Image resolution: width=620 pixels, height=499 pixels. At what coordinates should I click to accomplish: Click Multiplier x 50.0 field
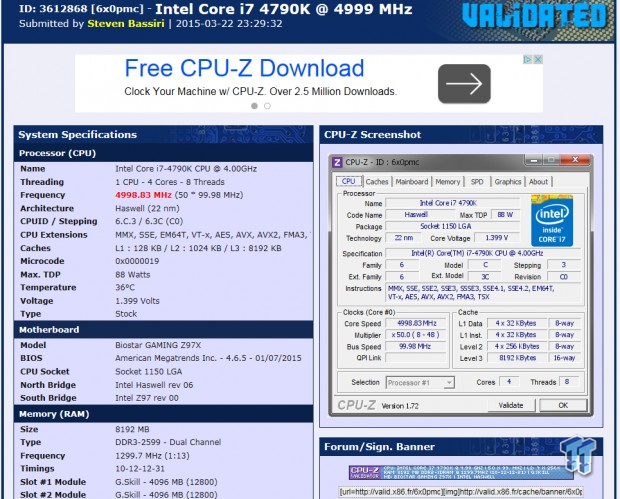(x=417, y=335)
